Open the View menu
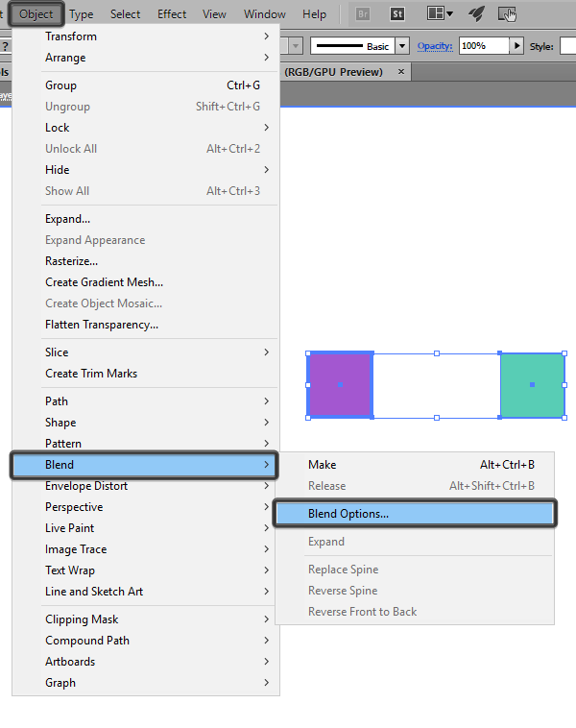The image size is (576, 728). (214, 14)
